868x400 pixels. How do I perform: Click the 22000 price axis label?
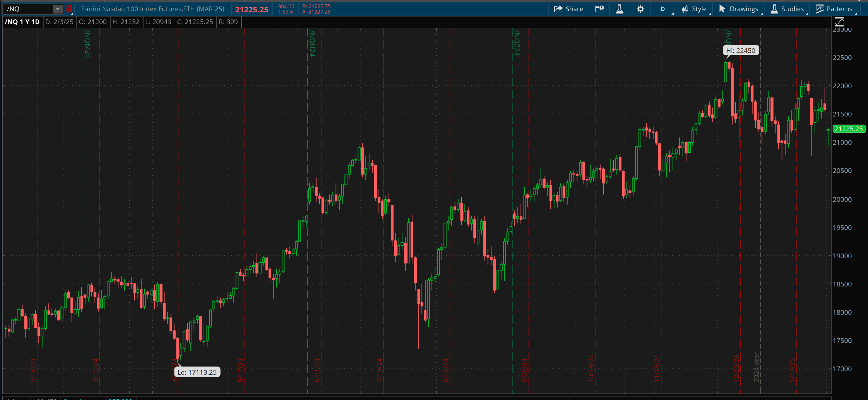[x=842, y=86]
